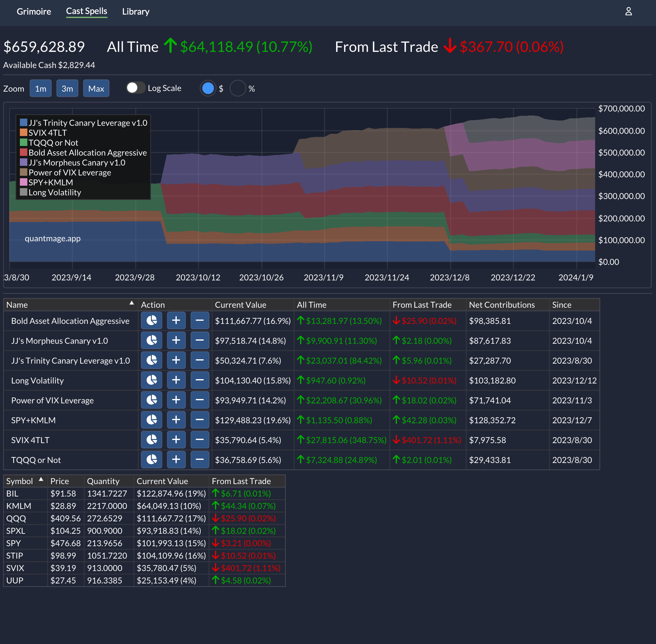Viewport: 656px width, 644px height.
Task: Click plus icon for Power of VIX Leverage
Action: (176, 400)
